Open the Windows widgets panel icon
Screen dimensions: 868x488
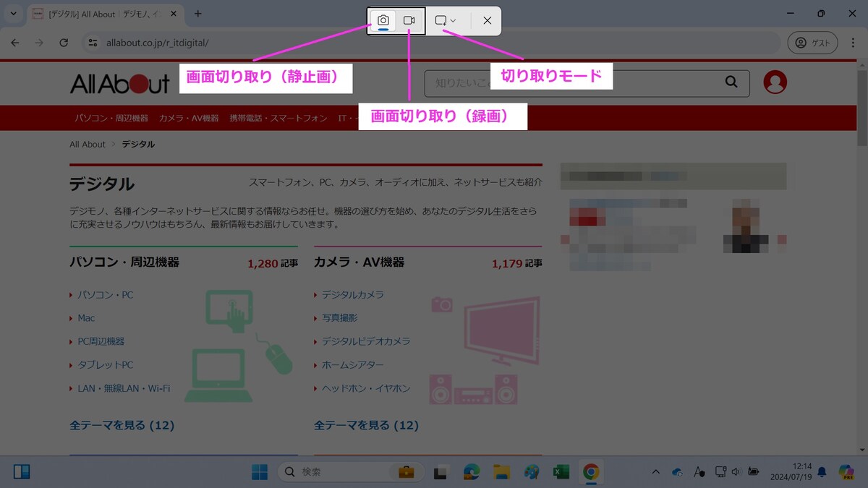(22, 472)
